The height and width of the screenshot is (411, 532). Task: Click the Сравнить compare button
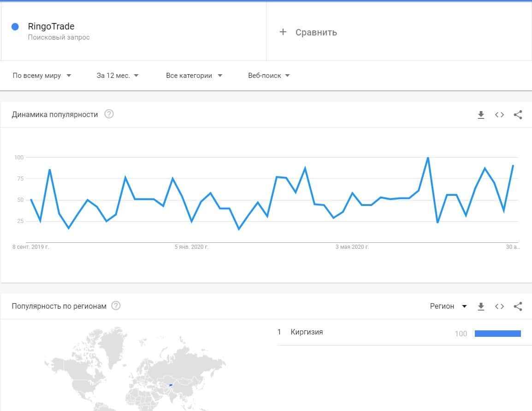[316, 32]
